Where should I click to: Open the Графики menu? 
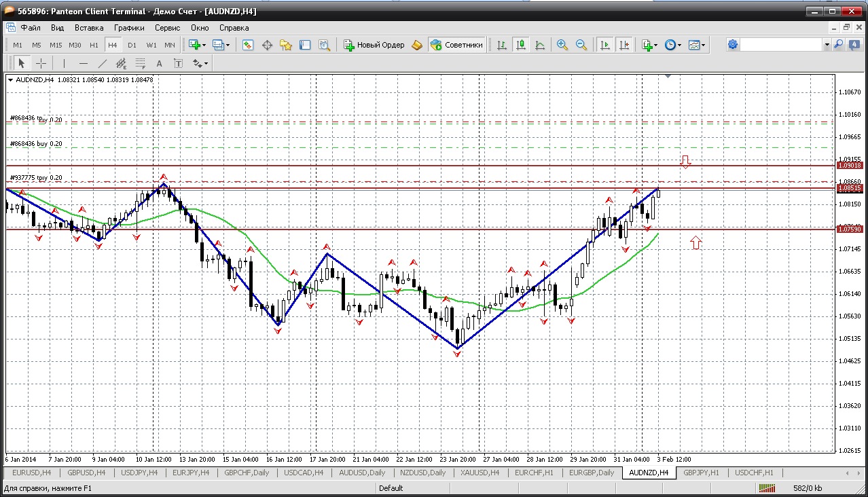(x=129, y=28)
